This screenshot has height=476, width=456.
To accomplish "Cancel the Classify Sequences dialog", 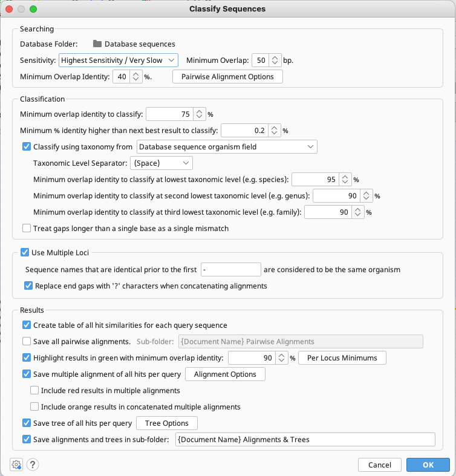I will pos(379,465).
